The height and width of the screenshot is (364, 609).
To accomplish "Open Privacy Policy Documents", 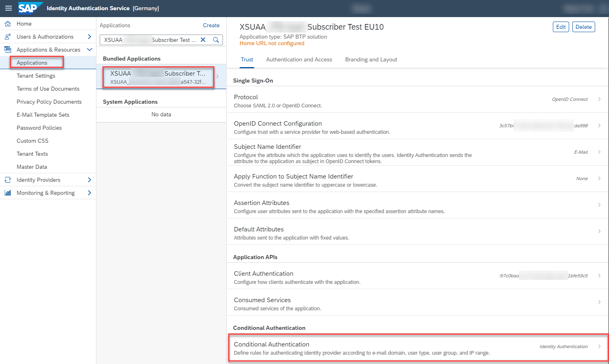I will click(x=48, y=102).
